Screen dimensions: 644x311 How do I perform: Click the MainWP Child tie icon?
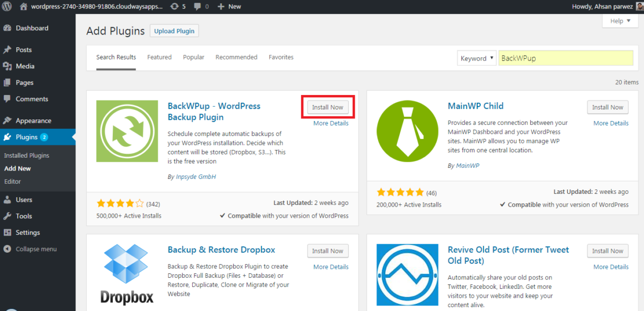coord(407,131)
